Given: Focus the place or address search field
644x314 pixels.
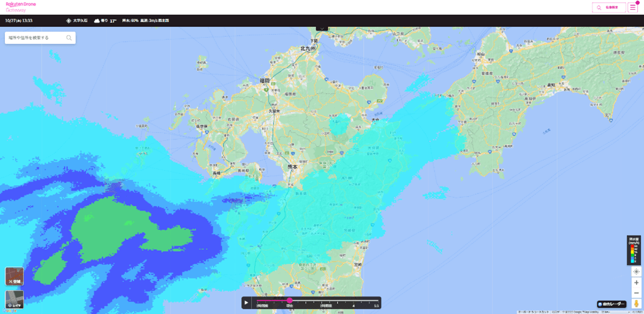Looking at the screenshot, I should pyautogui.click(x=40, y=38).
